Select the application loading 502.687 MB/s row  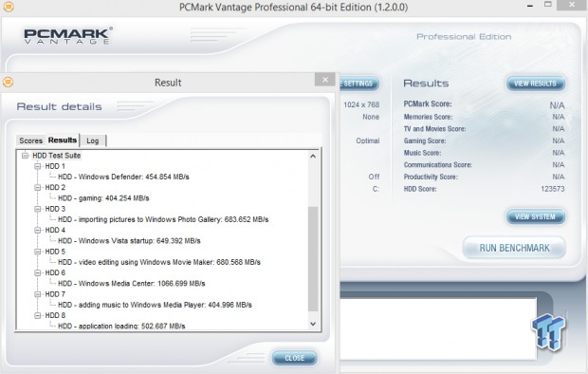pos(121,326)
